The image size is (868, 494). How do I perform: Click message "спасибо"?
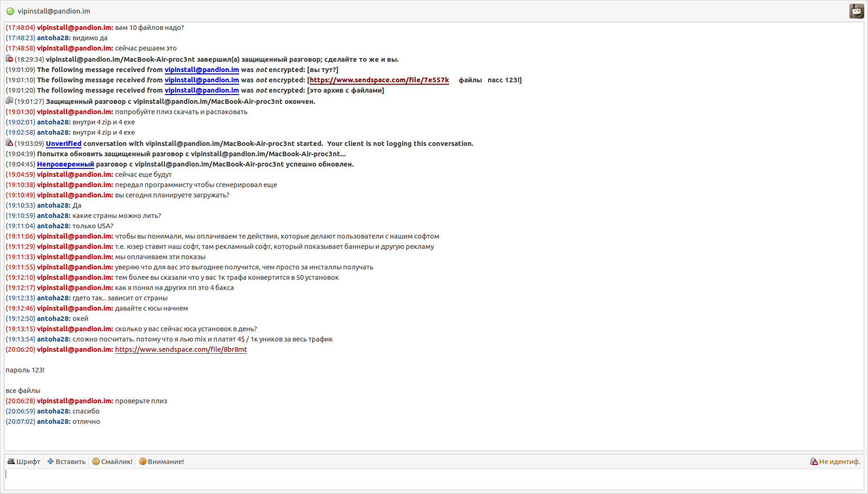[x=86, y=411]
